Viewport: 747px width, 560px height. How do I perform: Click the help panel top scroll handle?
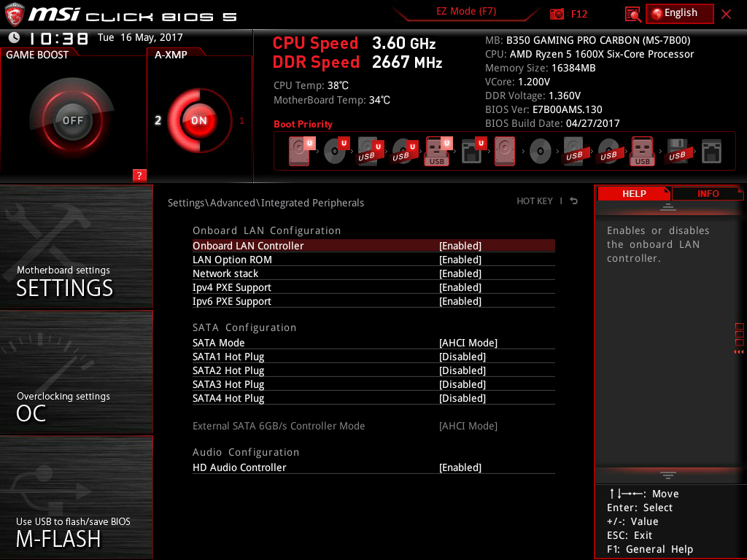[668, 206]
